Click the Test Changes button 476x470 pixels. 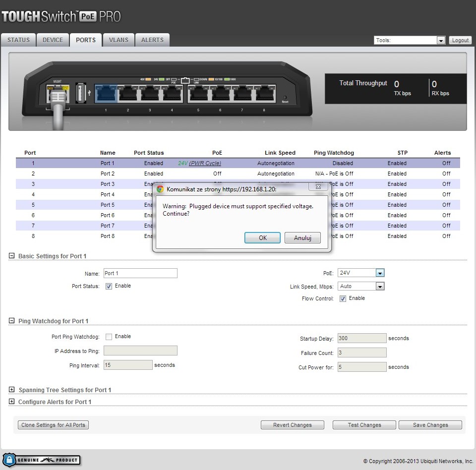click(x=364, y=425)
